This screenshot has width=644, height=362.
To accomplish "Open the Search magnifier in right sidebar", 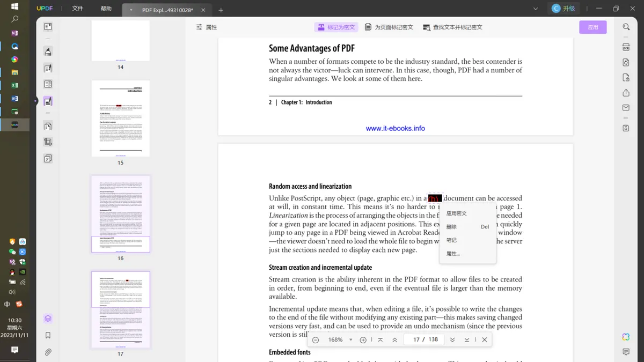I will pos(626,27).
